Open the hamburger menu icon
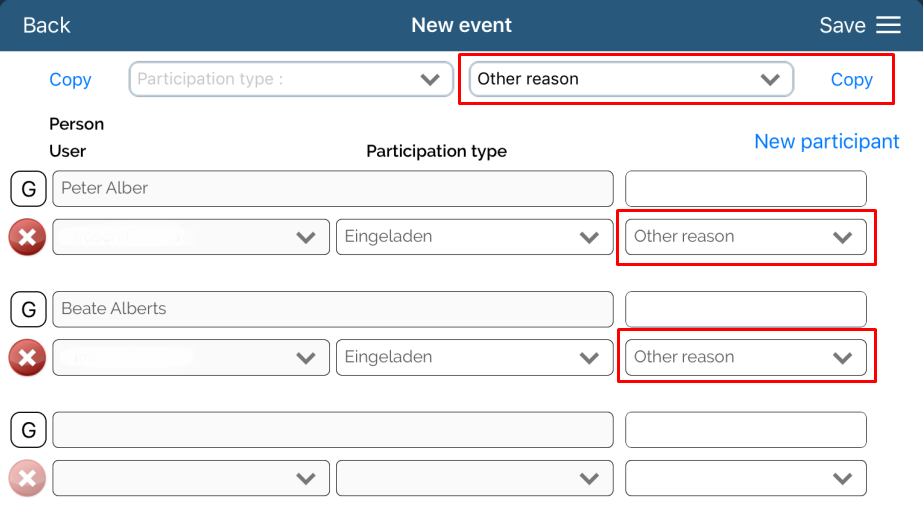923x515 pixels. click(x=888, y=26)
